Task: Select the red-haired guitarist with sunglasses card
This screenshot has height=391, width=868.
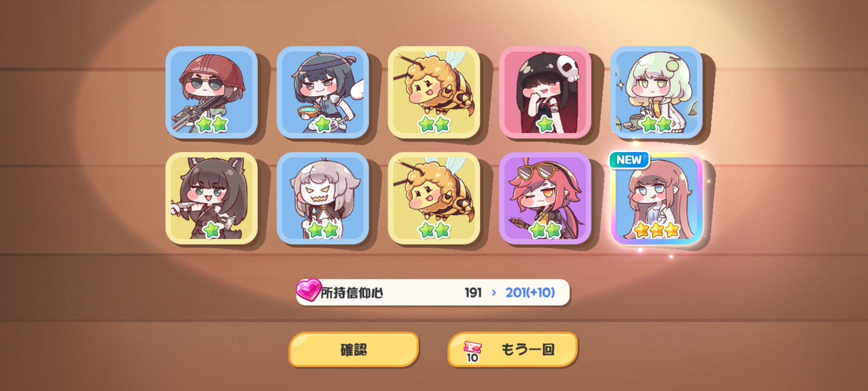Action: (x=545, y=198)
